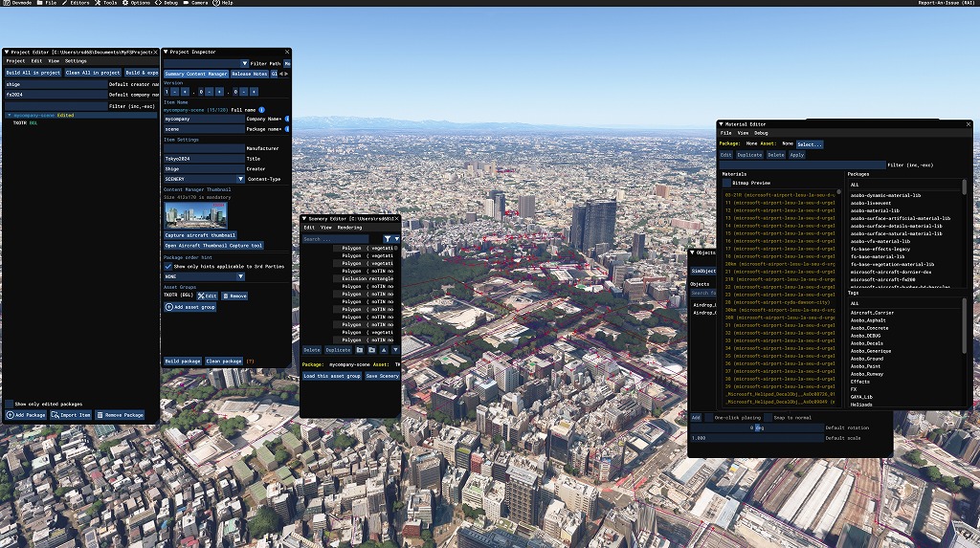The height and width of the screenshot is (548, 980).
Task: Open the Project menu in the Project Editor
Action: [15, 61]
